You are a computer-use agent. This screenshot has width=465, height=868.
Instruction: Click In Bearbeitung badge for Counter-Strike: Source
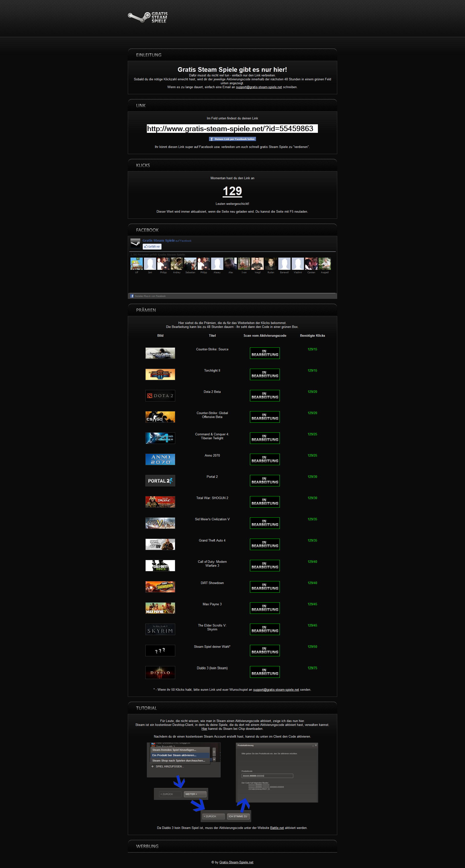click(x=265, y=353)
